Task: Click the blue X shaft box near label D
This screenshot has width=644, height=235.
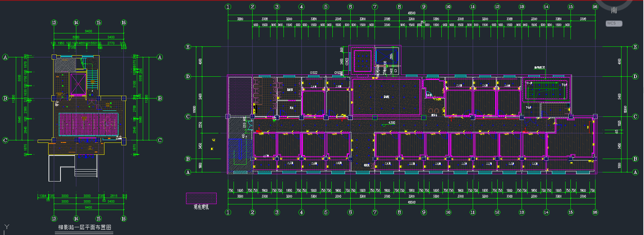Action: click(387, 56)
